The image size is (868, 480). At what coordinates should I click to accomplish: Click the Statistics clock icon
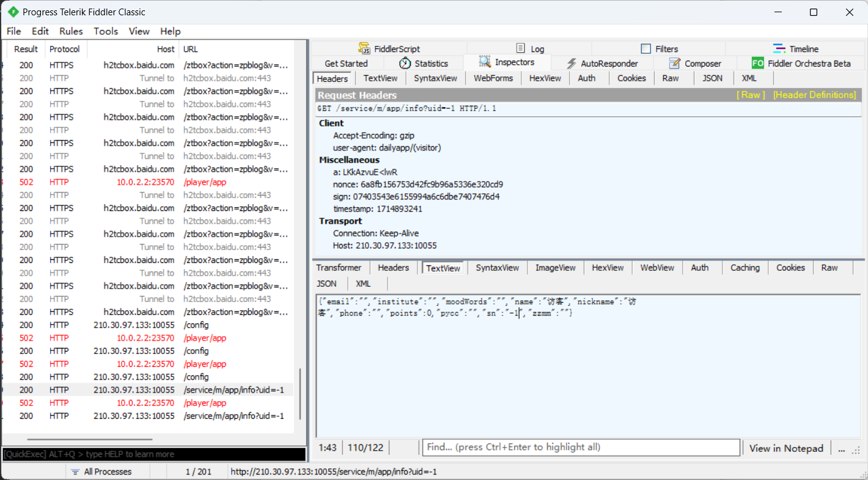tap(405, 64)
